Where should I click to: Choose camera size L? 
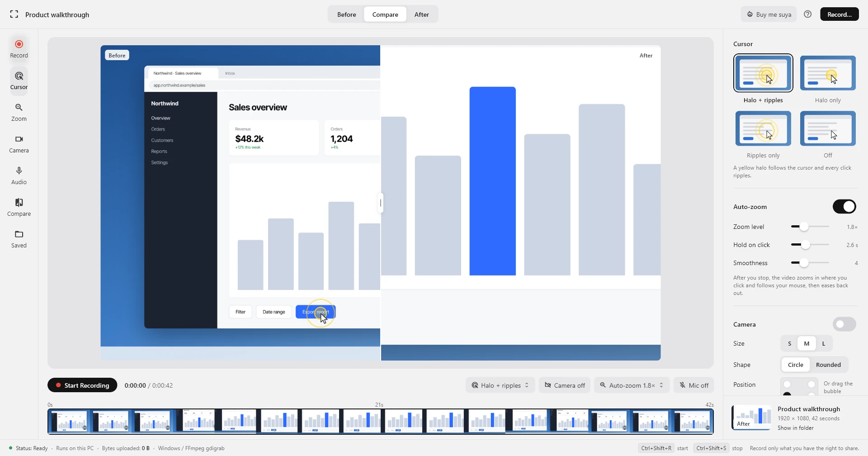[x=824, y=343]
